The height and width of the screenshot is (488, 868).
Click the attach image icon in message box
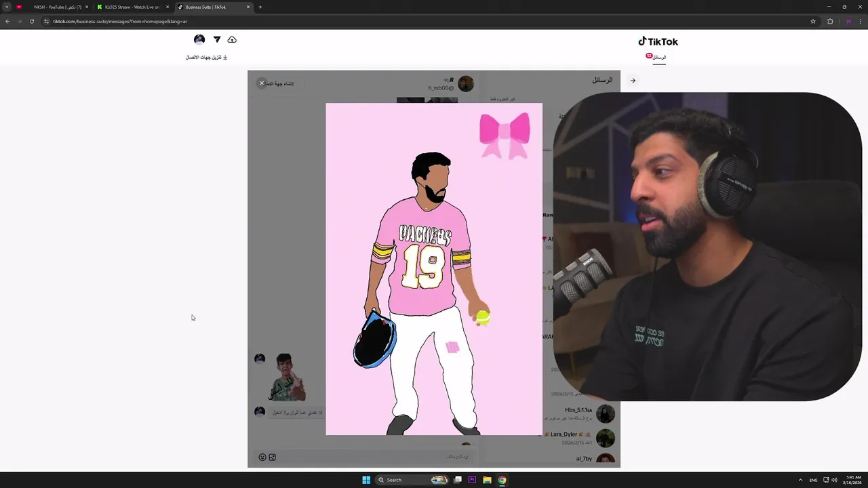pyautogui.click(x=273, y=457)
